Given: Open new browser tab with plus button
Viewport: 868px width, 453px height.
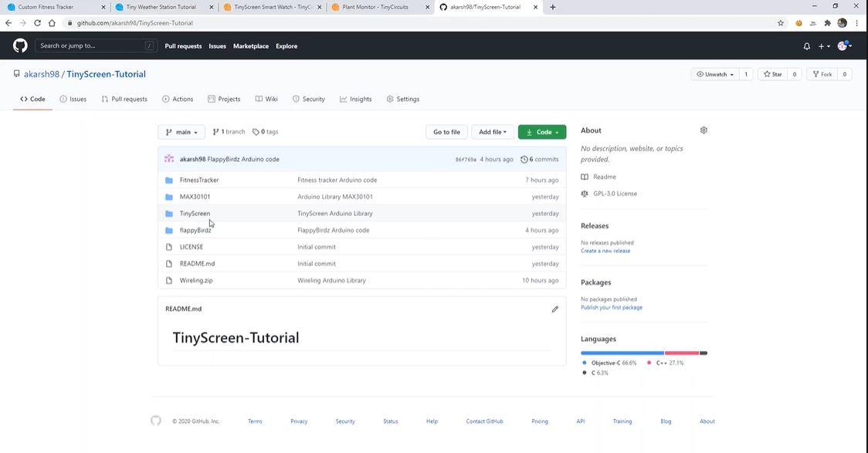Looking at the screenshot, I should [552, 7].
